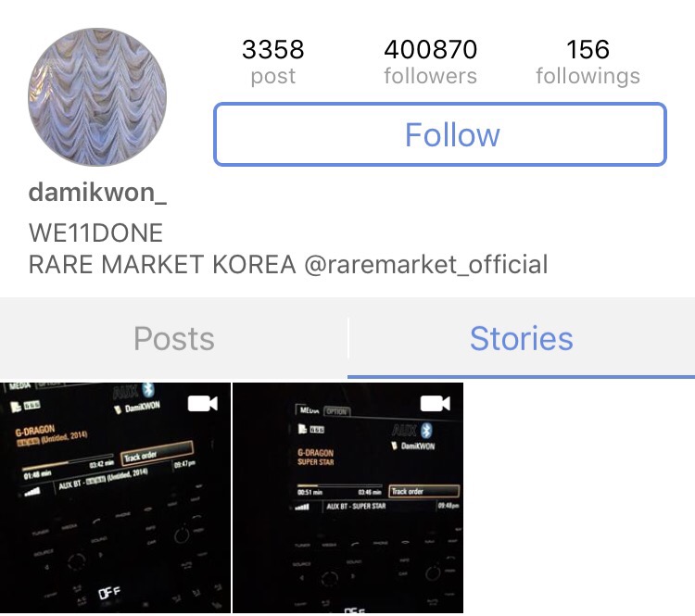Image resolution: width=695 pixels, height=616 pixels.
Task: View the 156 followings list
Action: (x=588, y=62)
